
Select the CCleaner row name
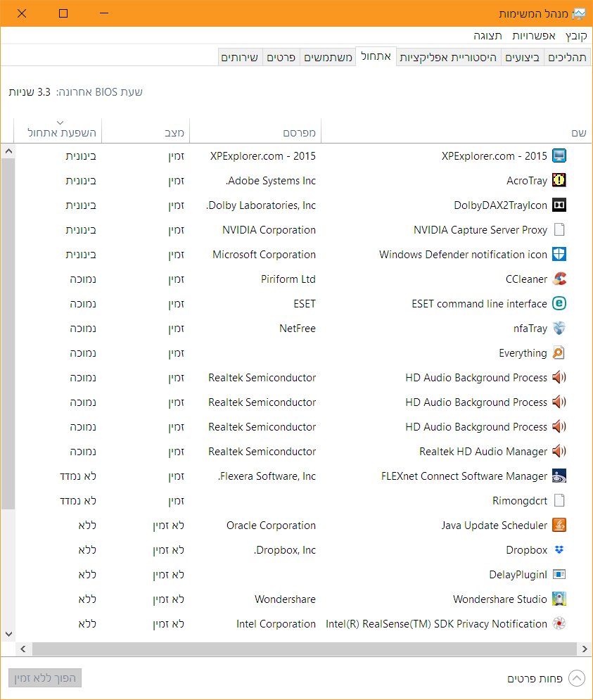(x=526, y=279)
